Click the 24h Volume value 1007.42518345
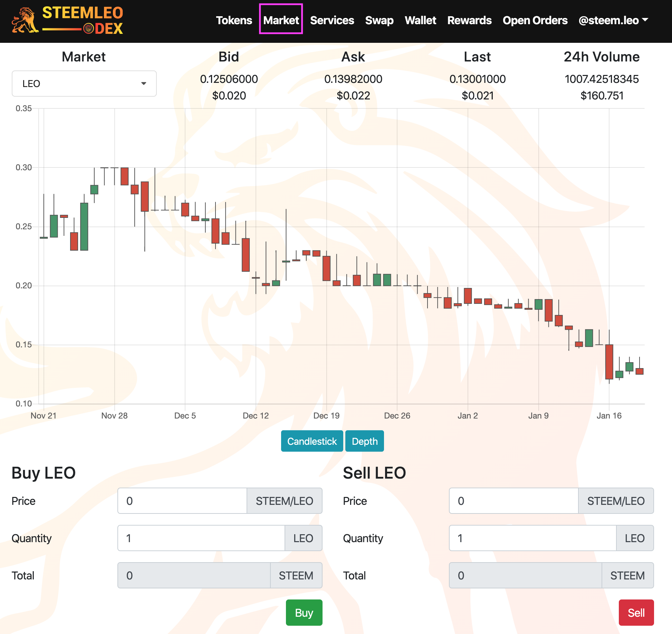Viewport: 672px width, 634px height. coord(602,79)
